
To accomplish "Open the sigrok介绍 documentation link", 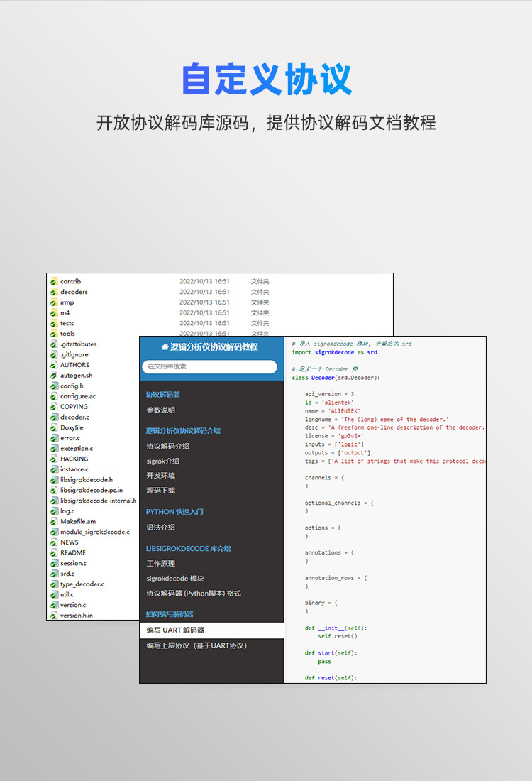I will [x=162, y=461].
